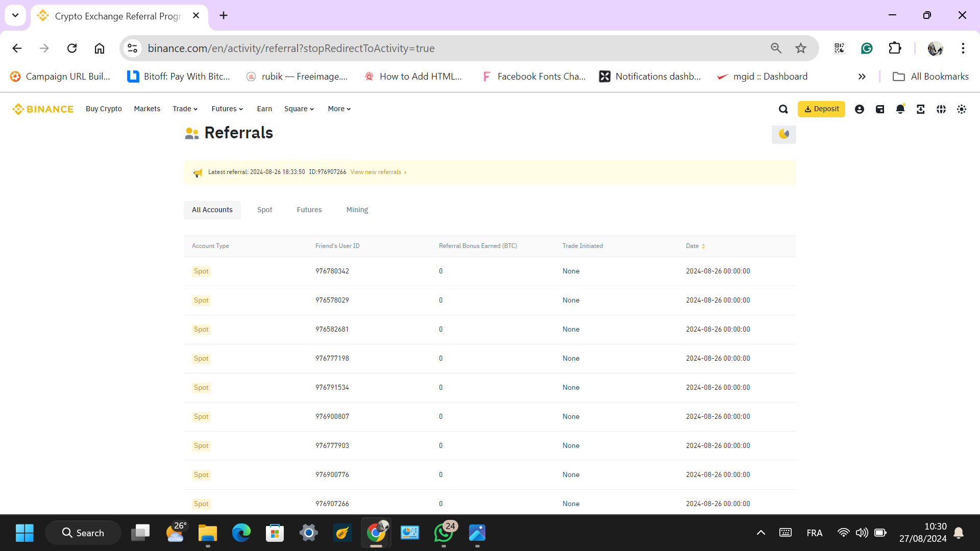Open notifications bell in Binance header
Screen dimensions: 980x551
click(x=900, y=109)
